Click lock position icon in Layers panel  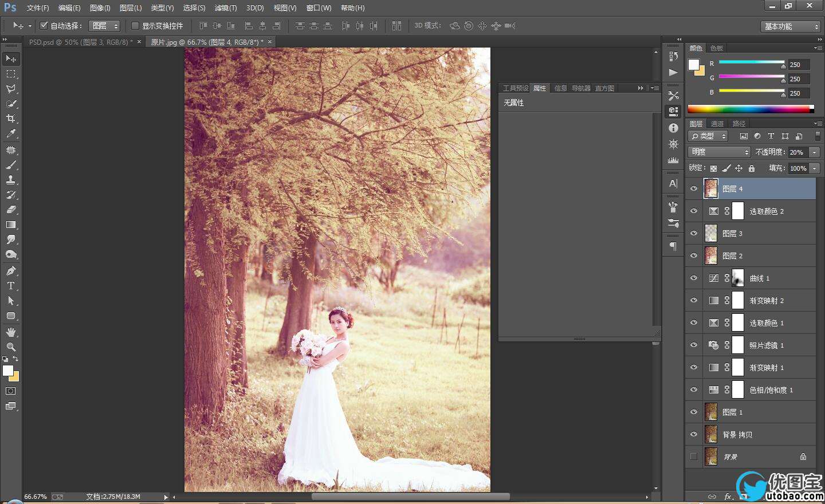click(x=738, y=168)
